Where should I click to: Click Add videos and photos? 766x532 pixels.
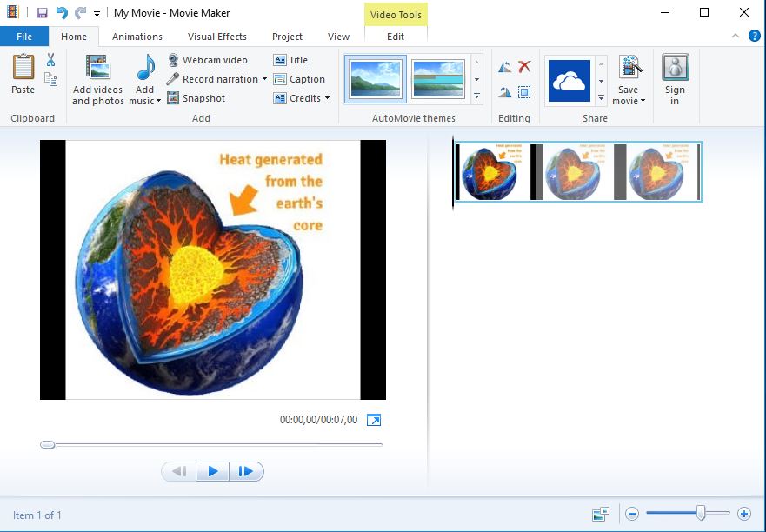(97, 78)
